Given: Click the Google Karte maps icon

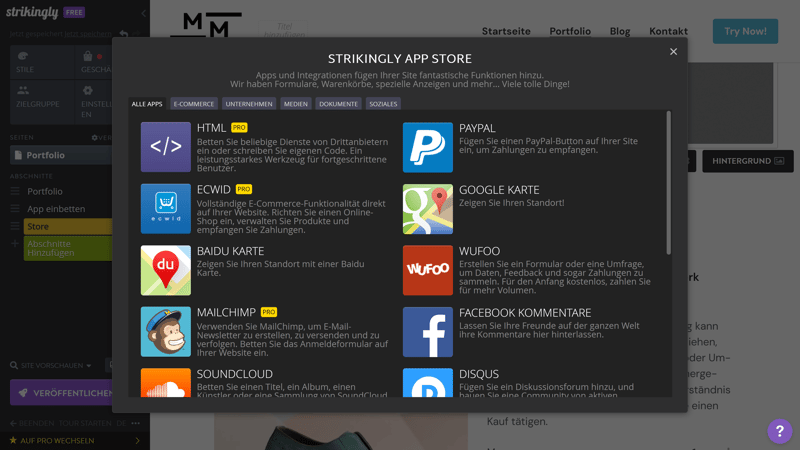Looking at the screenshot, I should tap(427, 208).
